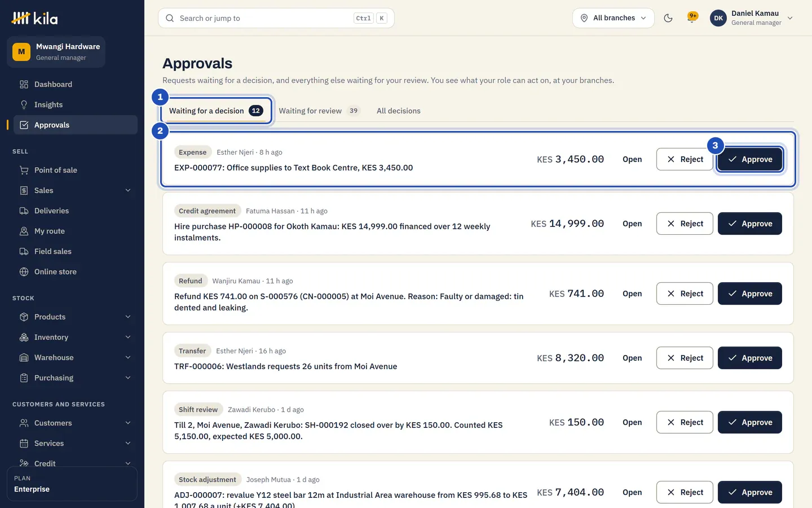Reject the Fatuma Hassan credit agreement
This screenshot has width=812, height=508.
pyautogui.click(x=685, y=224)
